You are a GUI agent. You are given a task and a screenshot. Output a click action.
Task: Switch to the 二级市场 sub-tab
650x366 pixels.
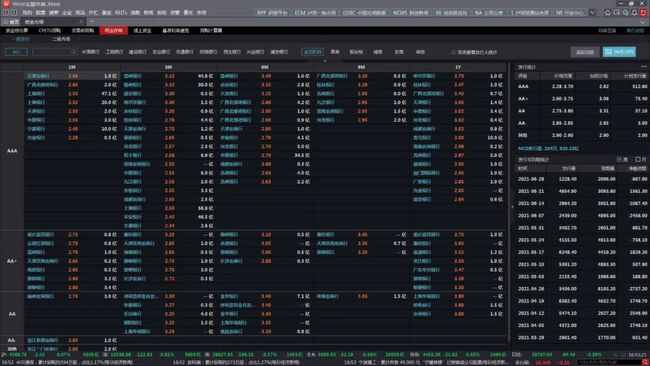pyautogui.click(x=61, y=39)
